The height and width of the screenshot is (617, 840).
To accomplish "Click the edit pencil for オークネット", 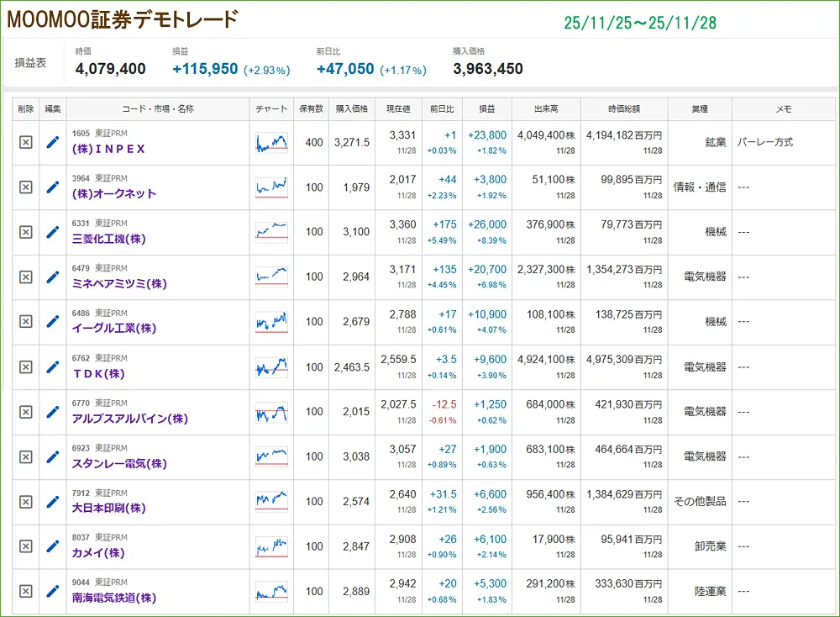I will (x=53, y=187).
